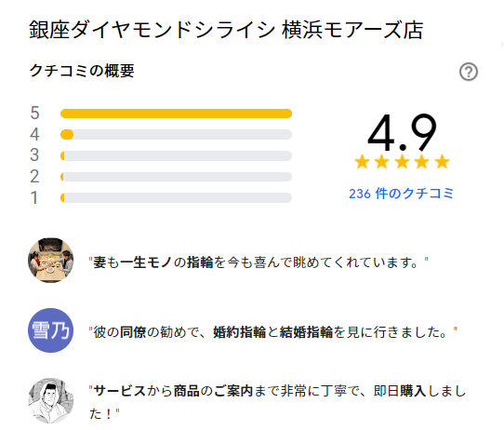This screenshot has width=504, height=430.
Task: Click the number 1 rating label
Action: point(34,198)
